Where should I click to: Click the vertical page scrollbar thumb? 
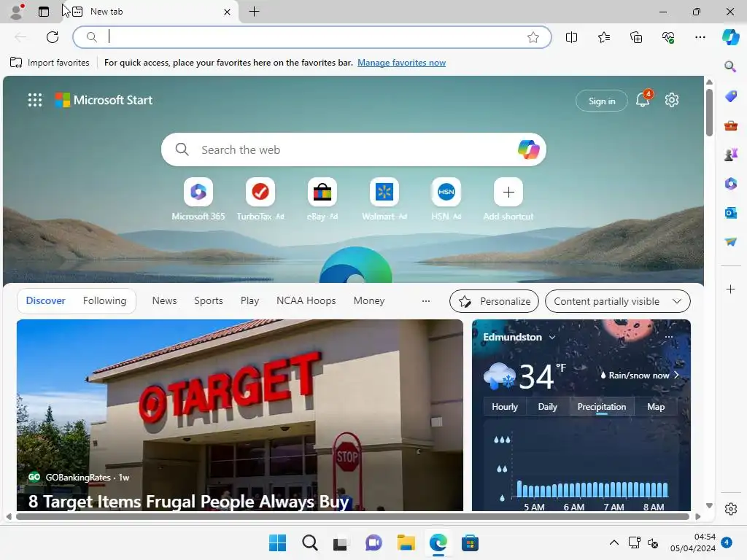709,112
